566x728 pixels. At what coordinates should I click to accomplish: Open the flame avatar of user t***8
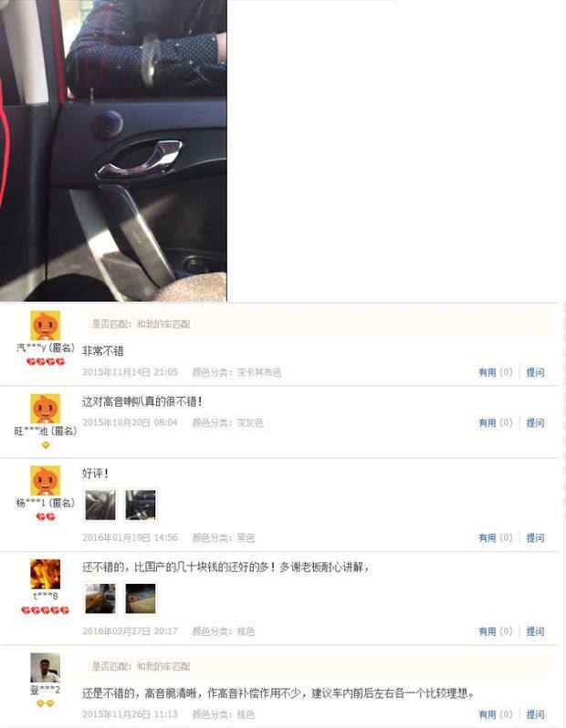click(x=45, y=574)
